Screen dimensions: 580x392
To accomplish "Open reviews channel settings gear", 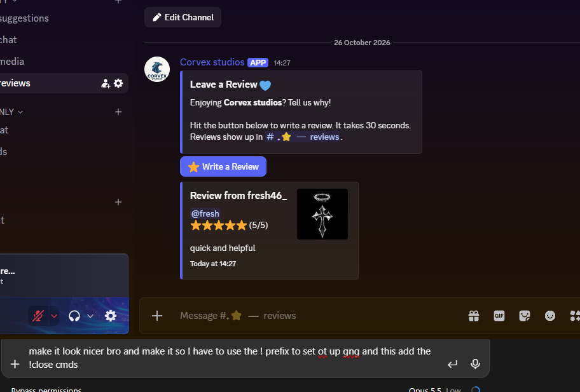I will coord(118,83).
